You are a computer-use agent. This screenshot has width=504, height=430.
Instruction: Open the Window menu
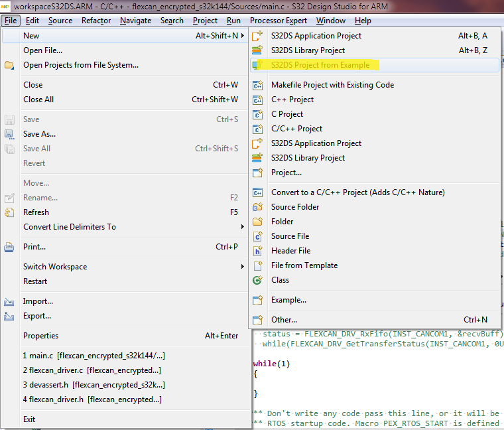[x=331, y=21]
